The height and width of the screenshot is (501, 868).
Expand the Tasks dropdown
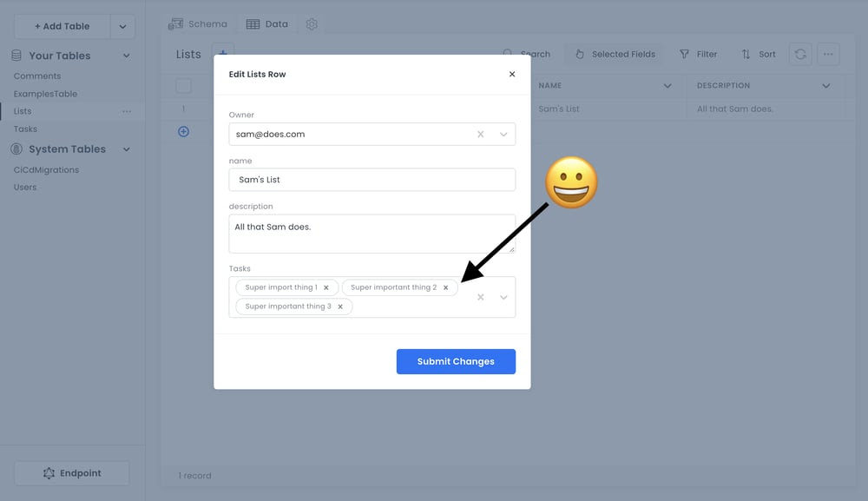click(x=503, y=297)
